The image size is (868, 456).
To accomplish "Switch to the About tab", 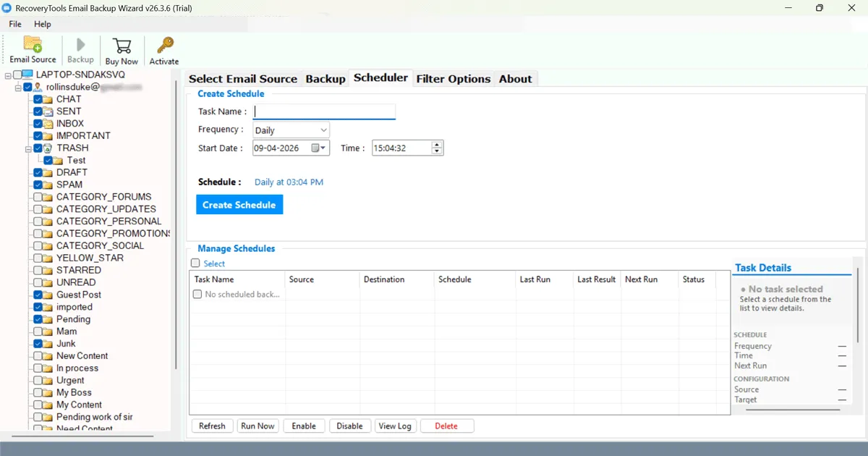I will [x=516, y=79].
